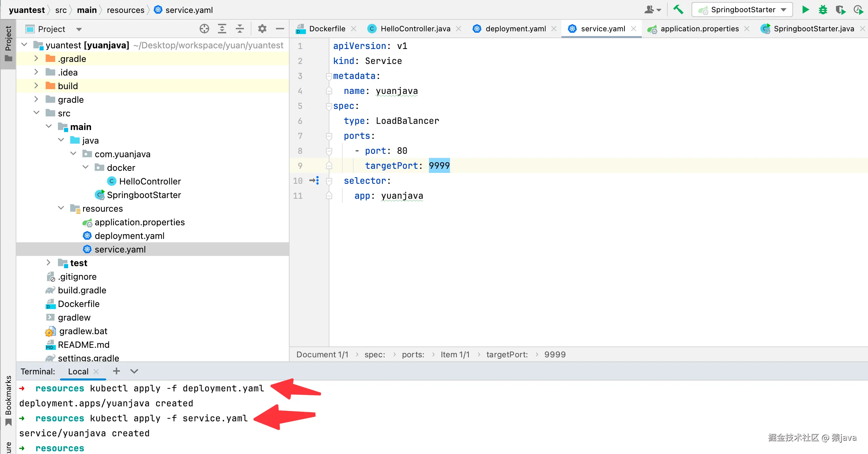Toggle fold marker on the metadata line
Viewport: 868px width, 454px height.
click(x=329, y=76)
